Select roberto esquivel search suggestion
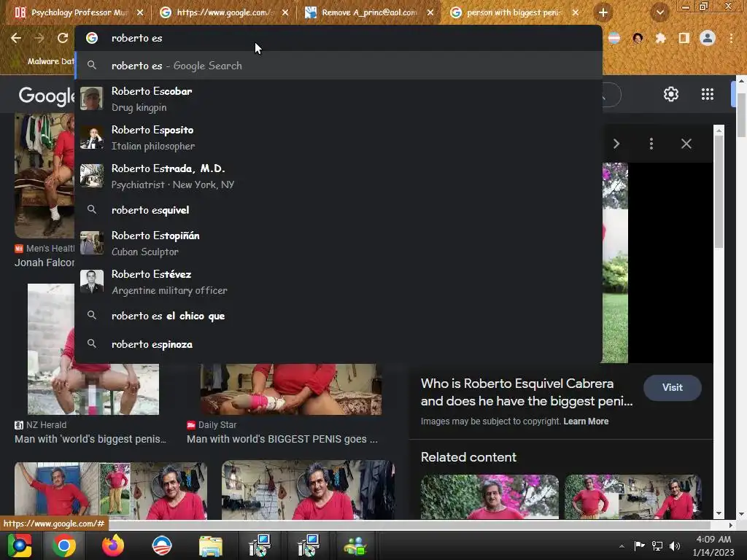The image size is (747, 560). [x=338, y=210]
